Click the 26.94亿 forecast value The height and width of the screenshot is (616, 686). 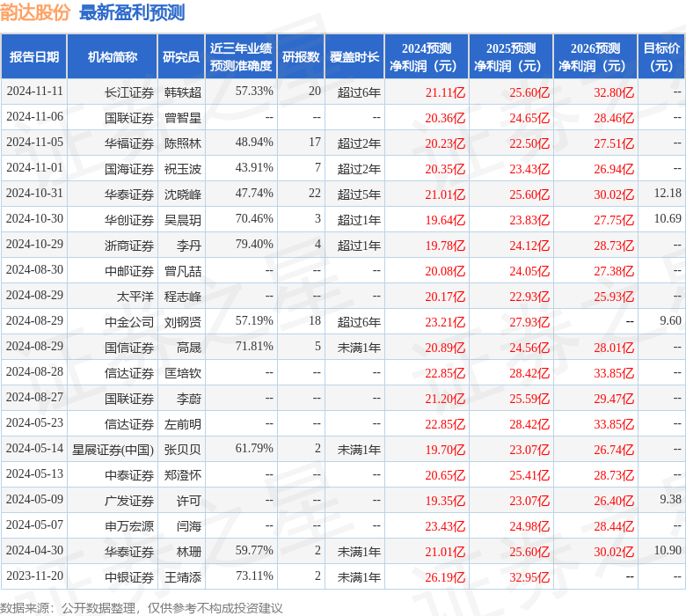tap(614, 169)
